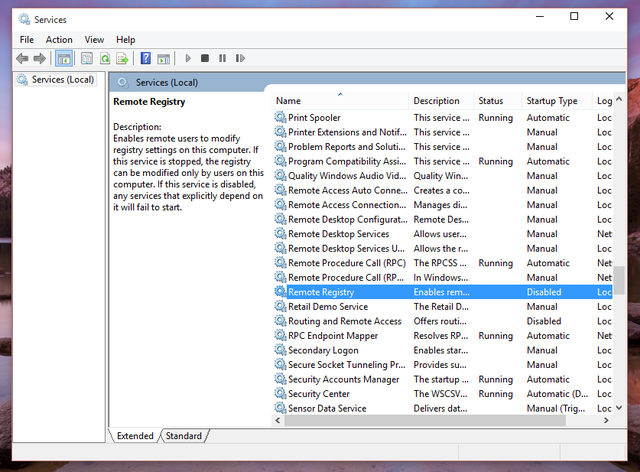
Task: Open the Help menu
Action: coord(126,40)
